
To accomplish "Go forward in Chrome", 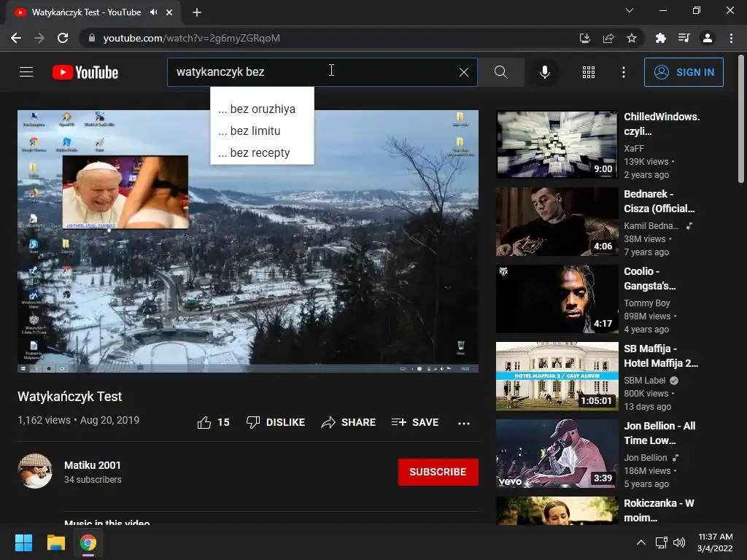I will pos(39,38).
